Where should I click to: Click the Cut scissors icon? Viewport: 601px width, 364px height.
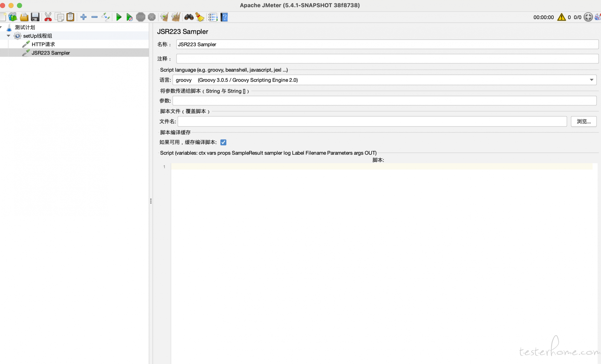pyautogui.click(x=48, y=17)
